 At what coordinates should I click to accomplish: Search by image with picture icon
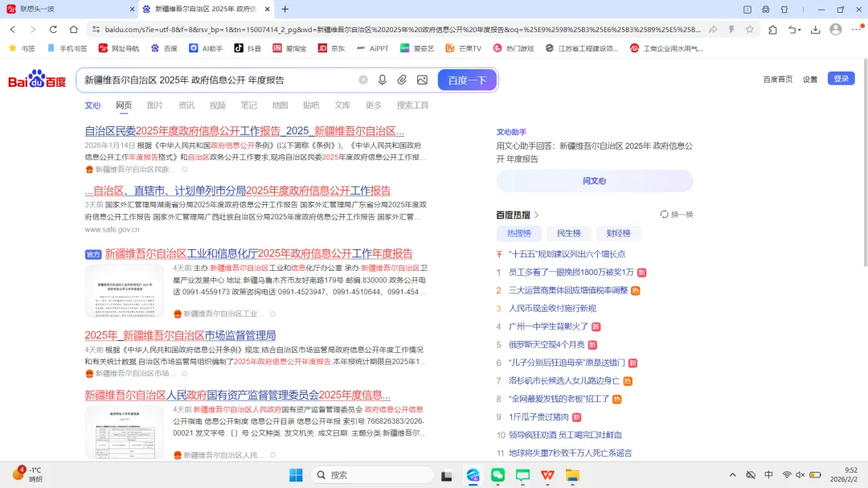(422, 80)
